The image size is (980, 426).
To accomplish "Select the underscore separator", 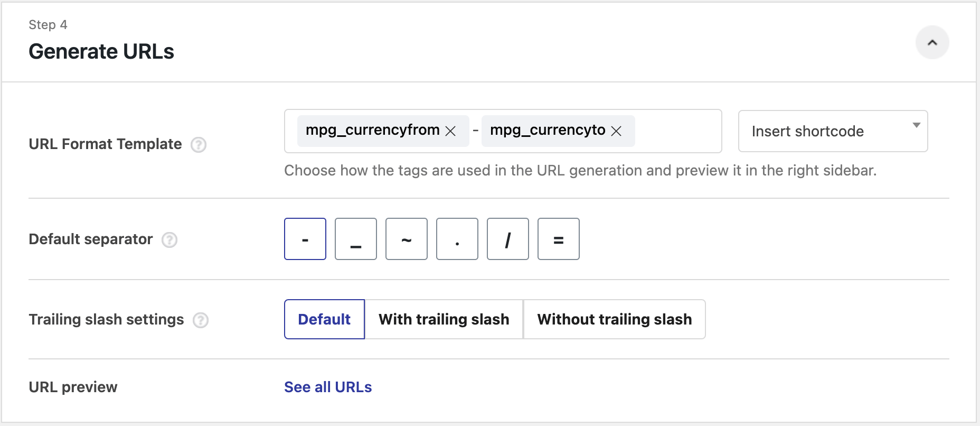I will (356, 239).
